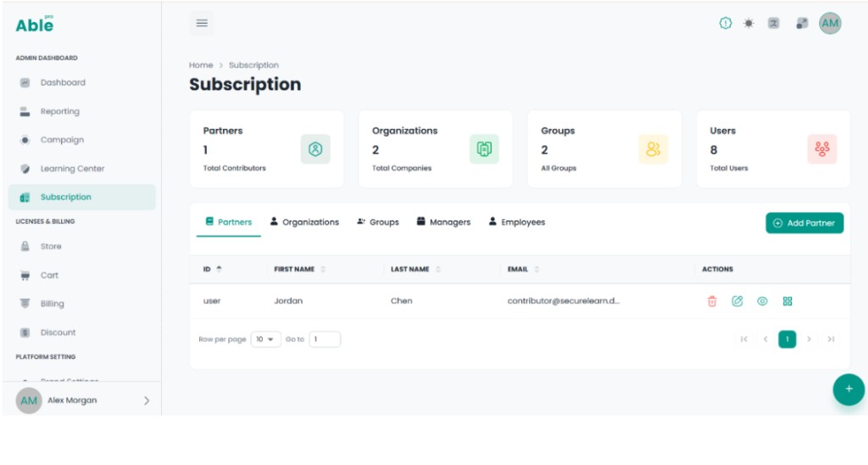Switch to the Employees tab
Image resolution: width=868 pixels, height=465 pixels.
point(516,221)
